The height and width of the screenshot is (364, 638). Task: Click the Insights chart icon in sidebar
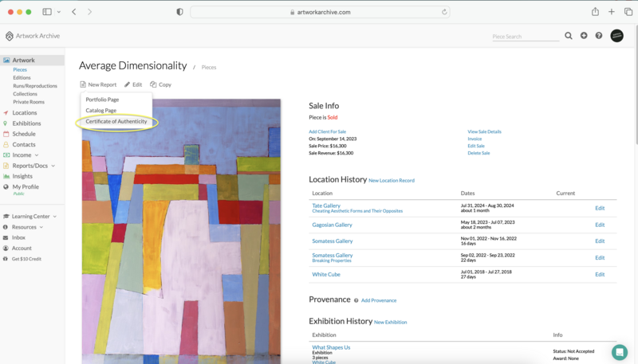click(x=6, y=176)
